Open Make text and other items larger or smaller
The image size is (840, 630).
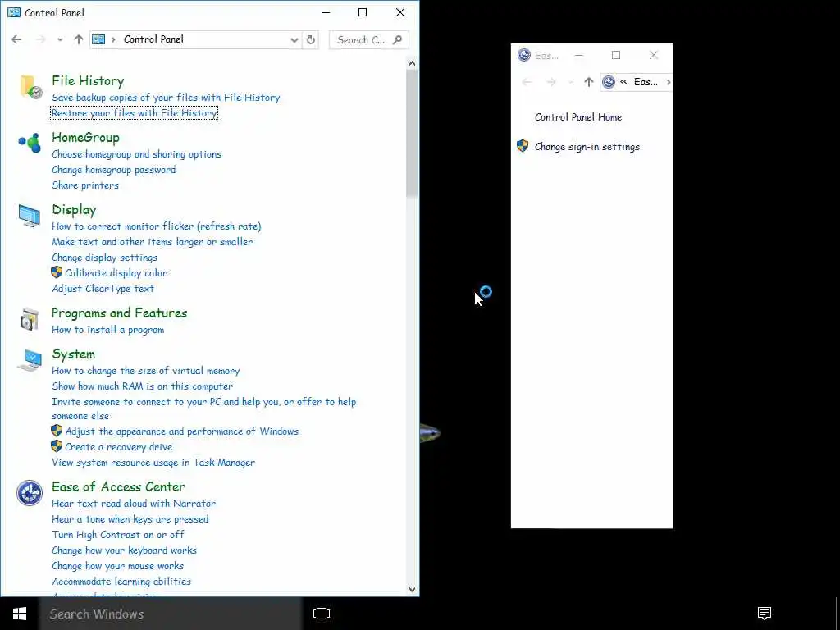pyautogui.click(x=152, y=242)
